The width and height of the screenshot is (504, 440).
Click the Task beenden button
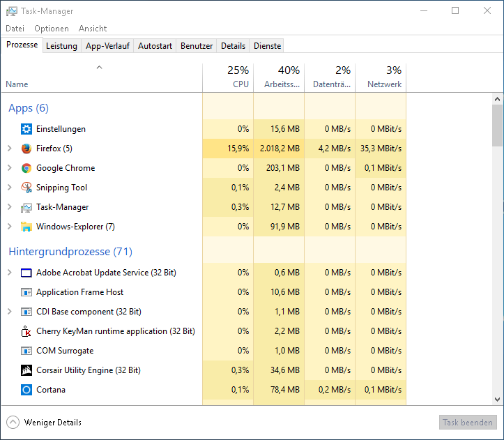coord(468,423)
